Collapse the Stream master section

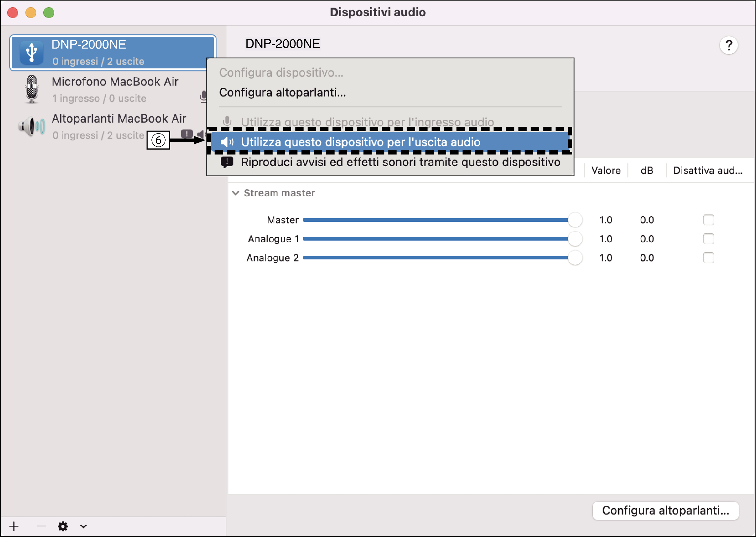(235, 193)
